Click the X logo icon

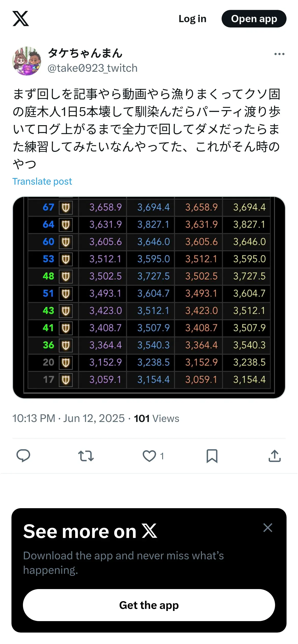pyautogui.click(x=21, y=19)
